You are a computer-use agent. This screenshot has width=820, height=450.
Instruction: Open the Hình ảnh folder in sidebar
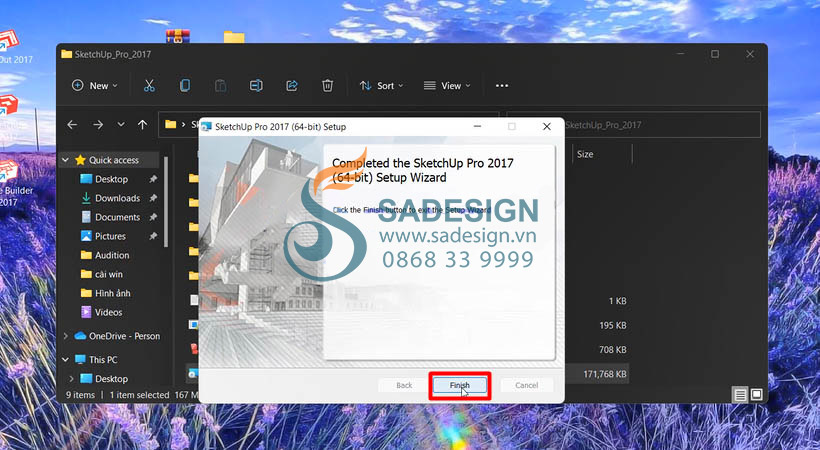coord(112,293)
